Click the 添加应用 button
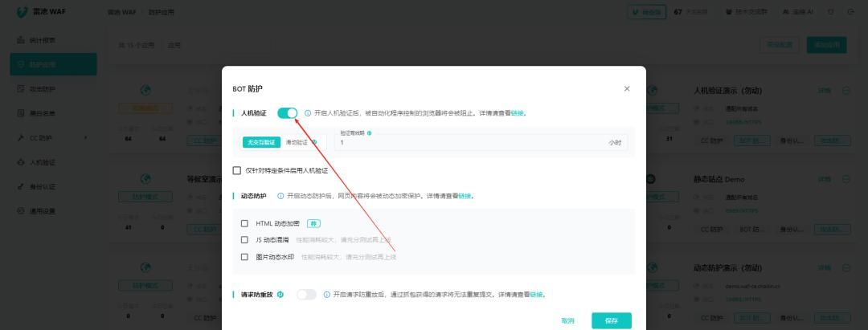Screen dimensions: 868x330 click(826, 45)
